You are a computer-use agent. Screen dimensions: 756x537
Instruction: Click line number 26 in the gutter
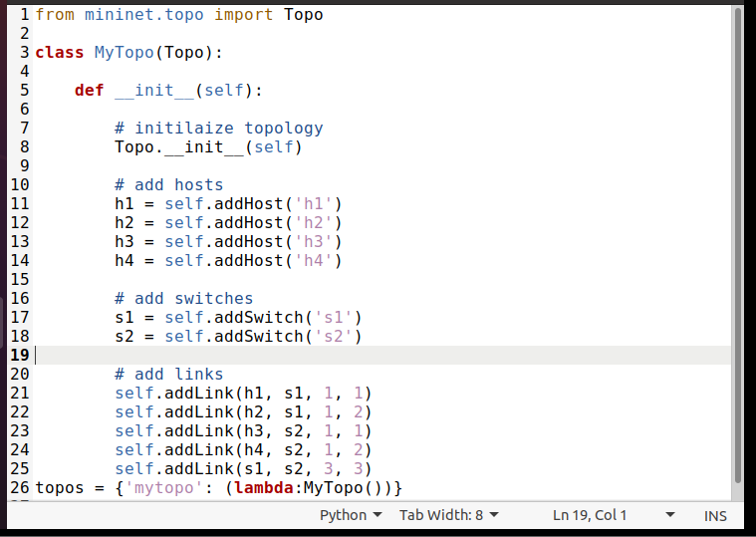point(20,488)
